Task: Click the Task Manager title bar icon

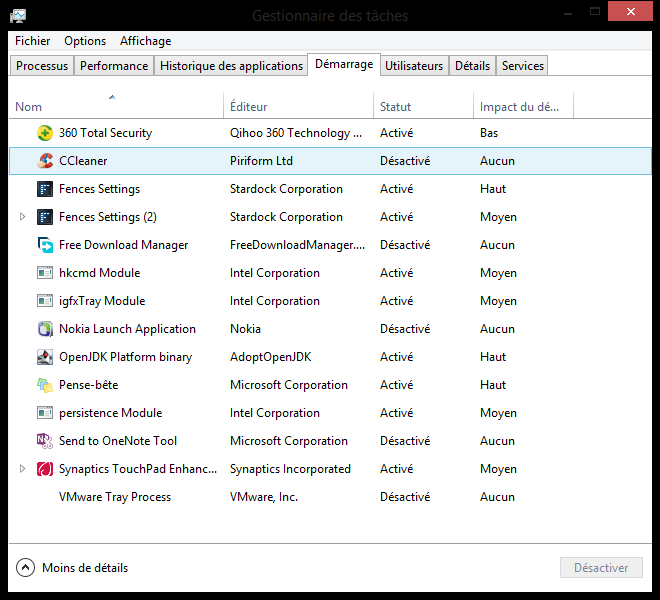Action: [18, 16]
